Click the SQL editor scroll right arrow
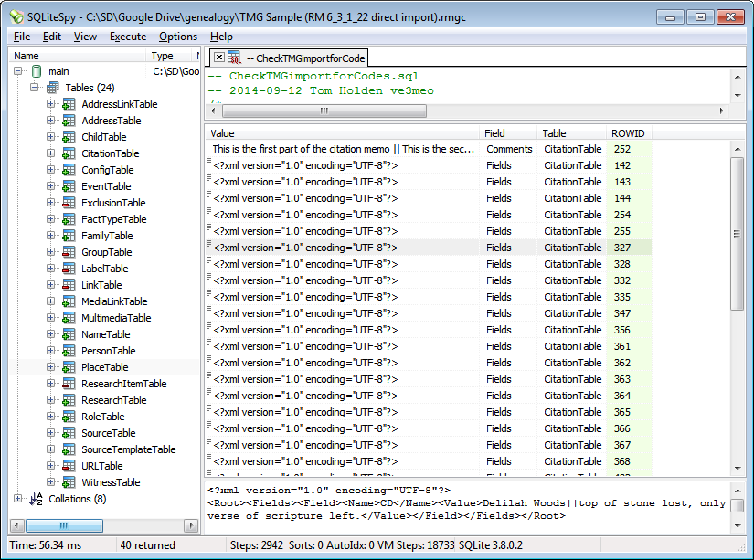 click(x=721, y=111)
